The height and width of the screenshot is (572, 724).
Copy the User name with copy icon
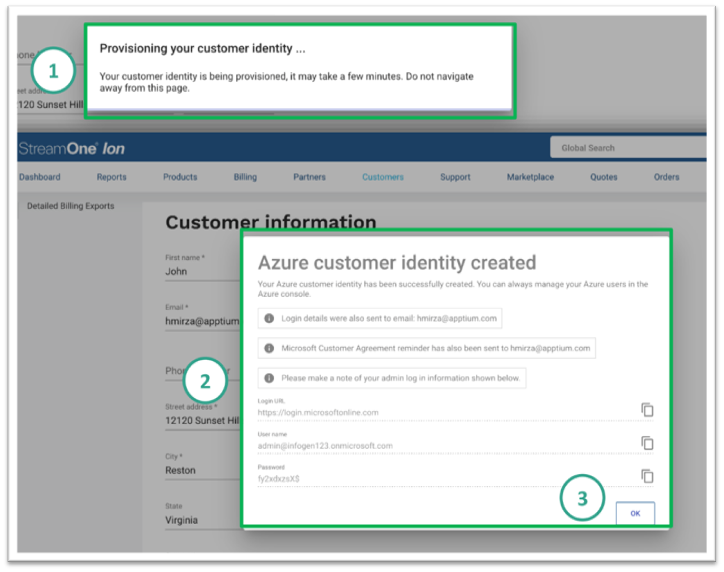(x=647, y=443)
